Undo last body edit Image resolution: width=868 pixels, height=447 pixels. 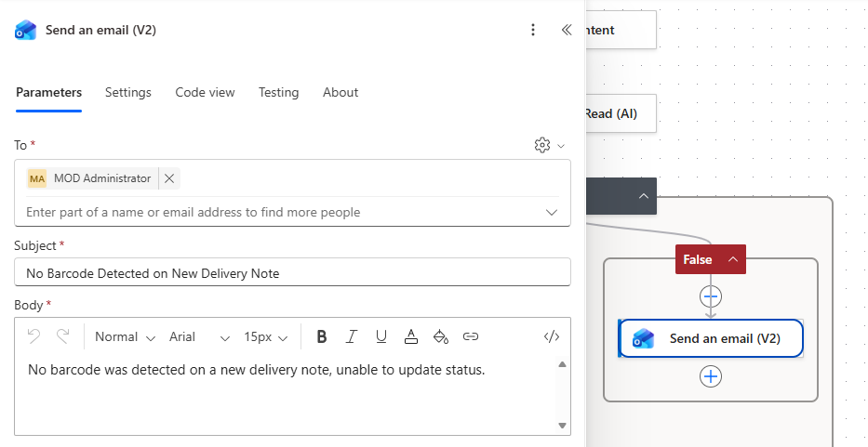pos(33,336)
